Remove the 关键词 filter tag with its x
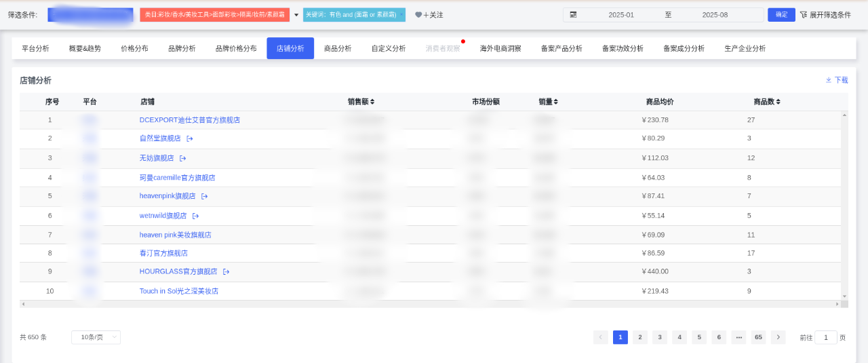 point(401,14)
